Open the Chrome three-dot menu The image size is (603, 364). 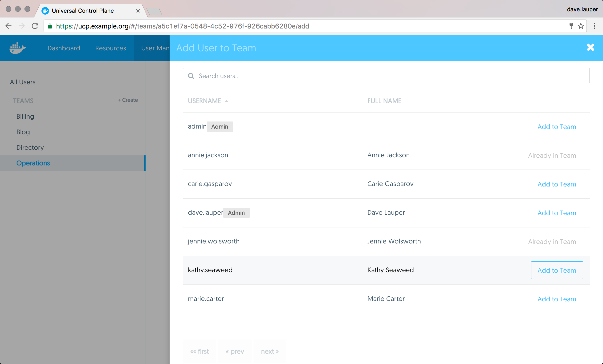coord(594,26)
